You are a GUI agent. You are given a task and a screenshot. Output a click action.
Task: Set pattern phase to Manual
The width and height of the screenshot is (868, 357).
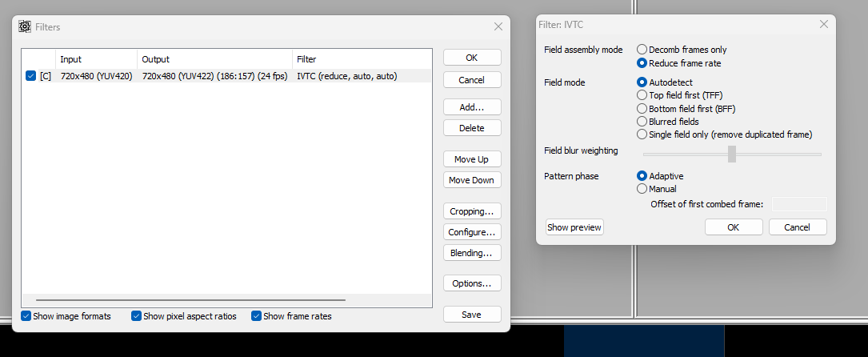[x=642, y=189]
